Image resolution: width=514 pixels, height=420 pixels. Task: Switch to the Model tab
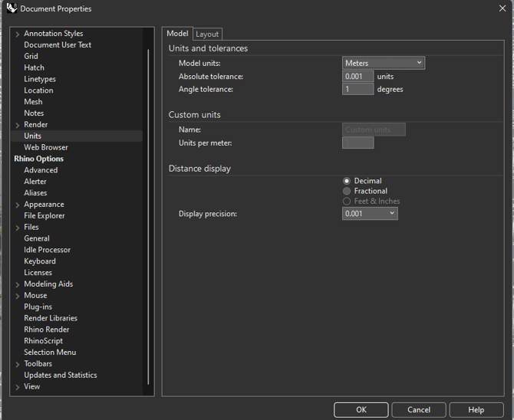[x=177, y=34]
